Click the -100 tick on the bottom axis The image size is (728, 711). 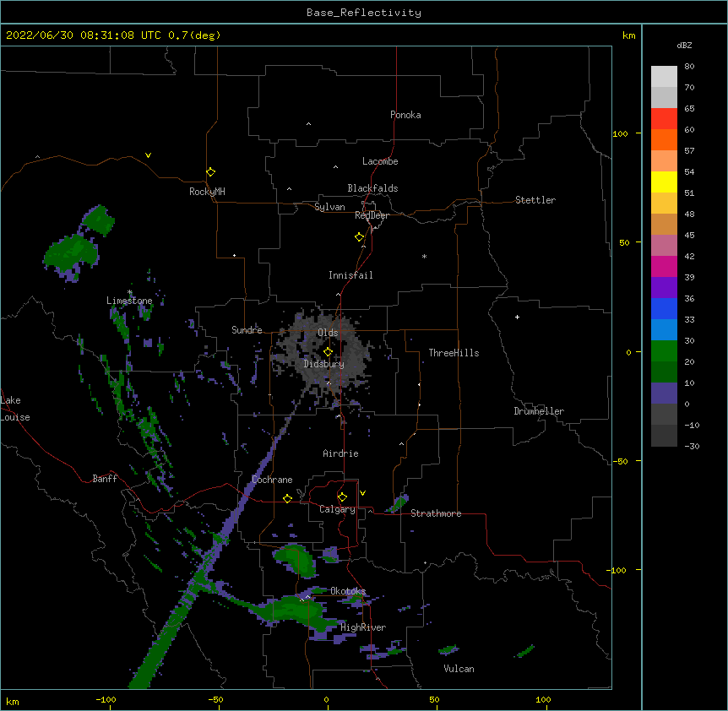pos(106,699)
